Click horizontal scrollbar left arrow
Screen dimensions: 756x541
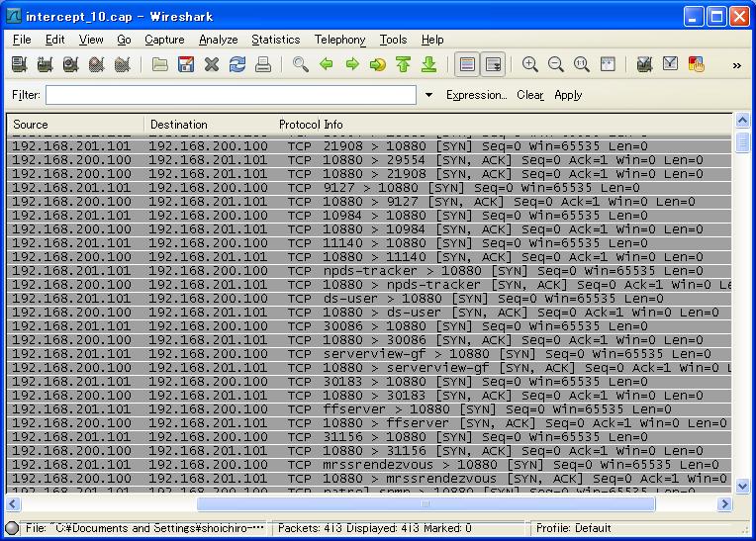(13, 503)
